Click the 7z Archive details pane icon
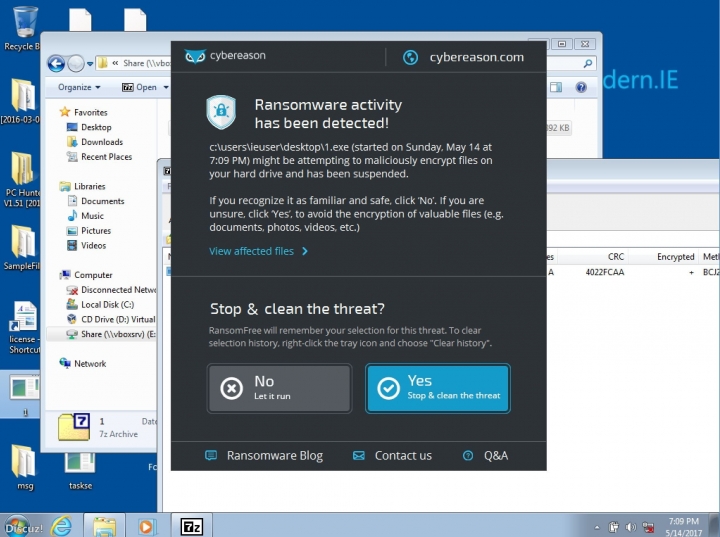This screenshot has height=537, width=720. (x=74, y=427)
